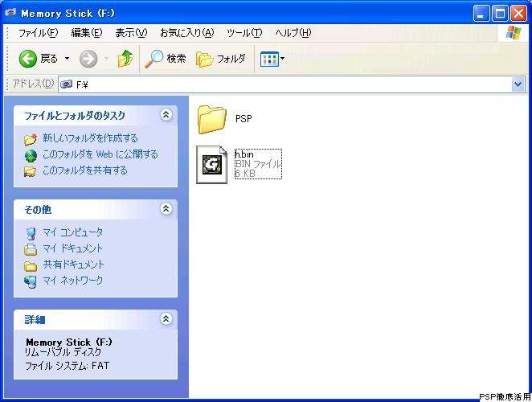The height and width of the screenshot is (402, 532).
Task: Click the ファイルとフォルダのタスク header text
Action: pos(75,116)
